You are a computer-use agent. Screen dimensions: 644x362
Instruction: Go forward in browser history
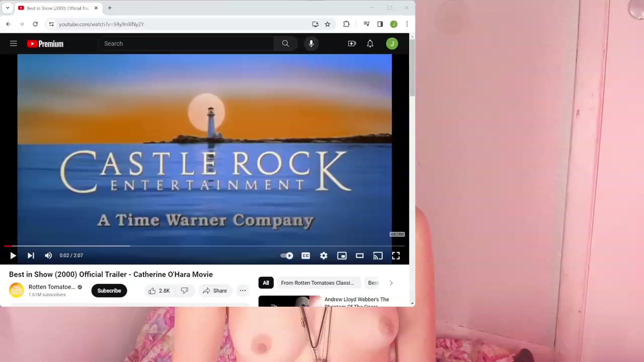22,24
